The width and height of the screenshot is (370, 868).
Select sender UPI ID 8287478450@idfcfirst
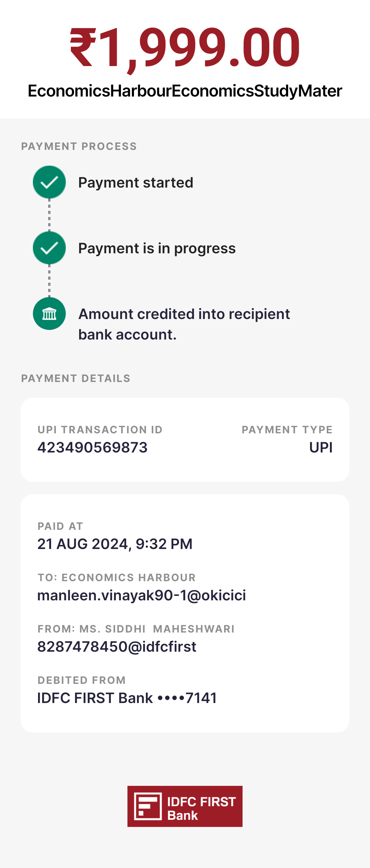click(x=117, y=647)
